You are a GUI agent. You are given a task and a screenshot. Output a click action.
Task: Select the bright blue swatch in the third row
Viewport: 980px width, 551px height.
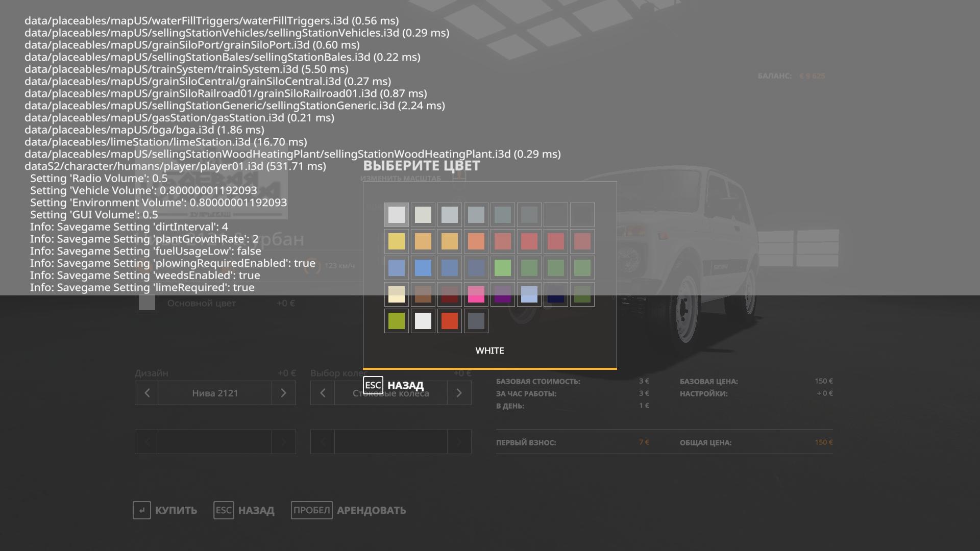click(423, 268)
